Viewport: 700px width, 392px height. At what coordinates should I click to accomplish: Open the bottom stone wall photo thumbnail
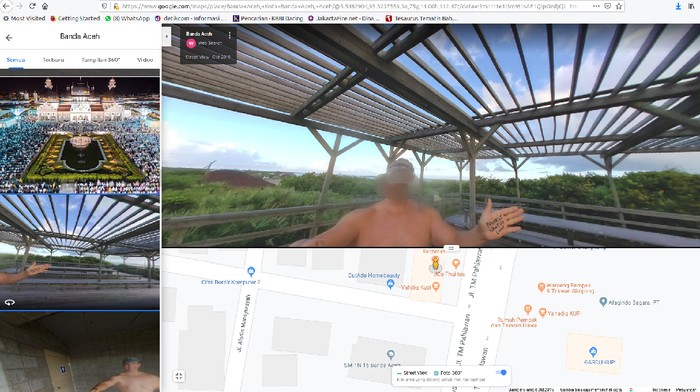(80, 352)
